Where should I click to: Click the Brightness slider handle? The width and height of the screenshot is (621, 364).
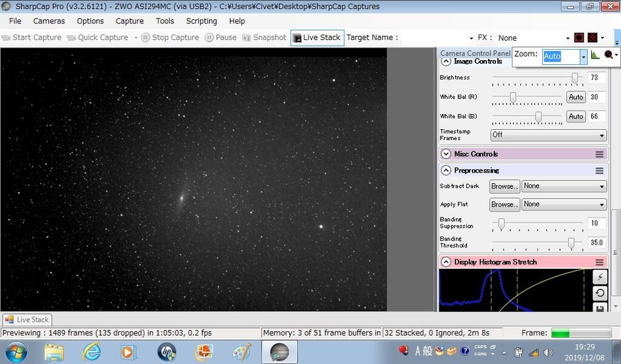[x=575, y=78]
